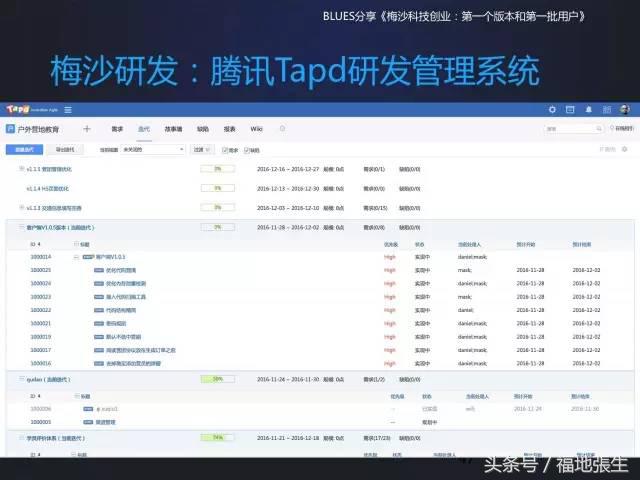The height and width of the screenshot is (480, 640).
Task: Click the export iteration button
Action: click(x=65, y=149)
